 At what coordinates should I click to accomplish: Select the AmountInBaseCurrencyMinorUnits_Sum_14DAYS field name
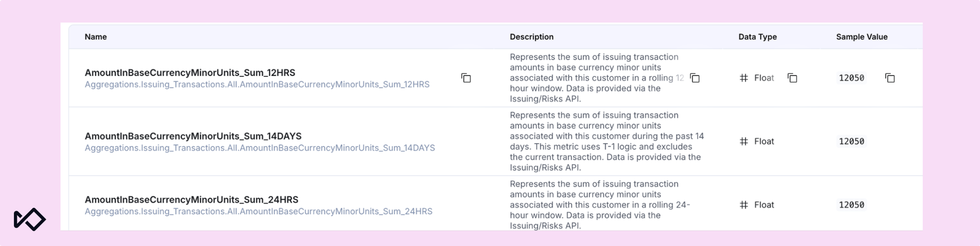click(x=193, y=136)
